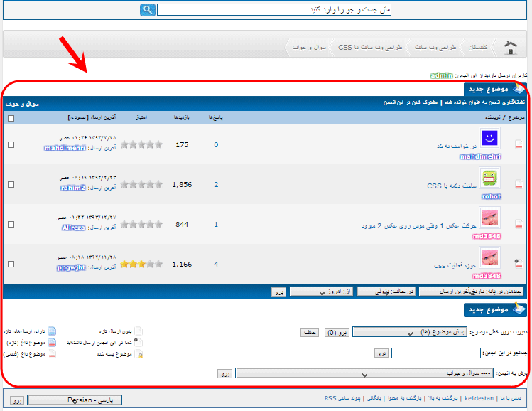This screenshot has height=411, width=532.
Task: Click the star rating on 1,856-views row
Action: click(141, 184)
